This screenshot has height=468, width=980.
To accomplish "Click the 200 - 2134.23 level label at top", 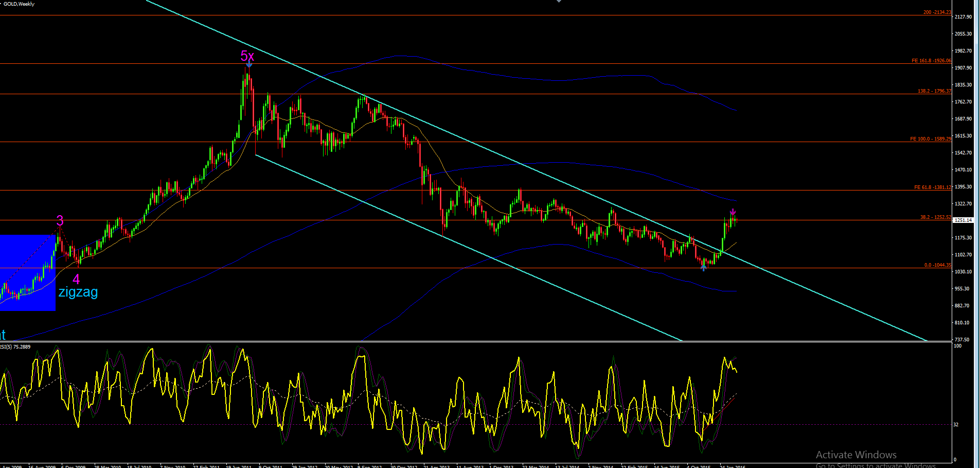I will coord(937,12).
